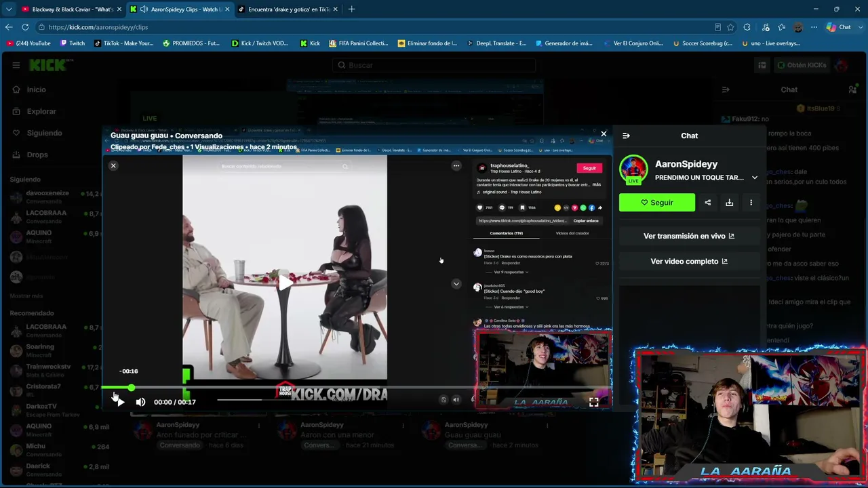Open options for 'Aaron con una menor' clip
Screen dimensions: 868x488
pos(403,426)
